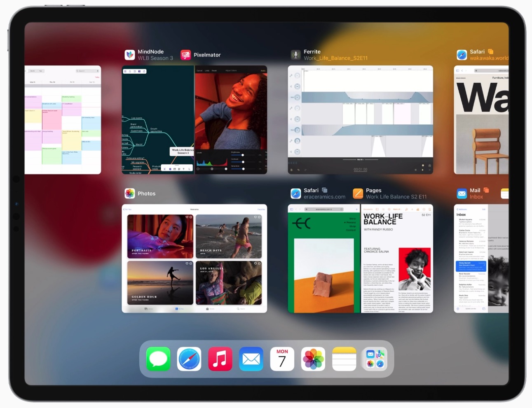Show all windows for wakawaka.world Safari
This screenshot has width=532, height=408.
tap(490, 51)
